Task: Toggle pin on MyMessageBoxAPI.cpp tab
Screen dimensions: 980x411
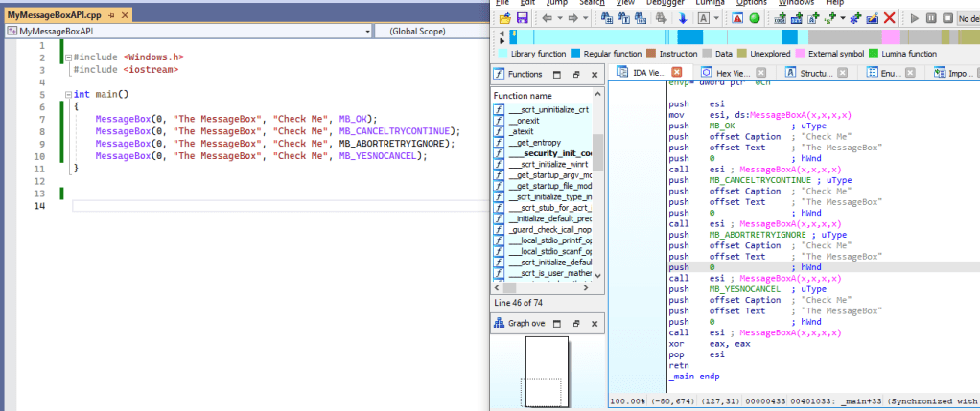Action: pos(112,16)
